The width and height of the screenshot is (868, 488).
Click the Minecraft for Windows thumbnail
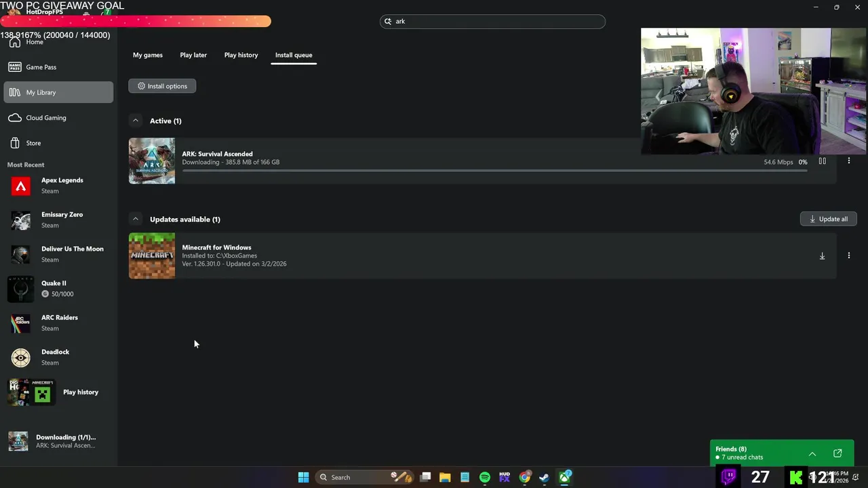[x=152, y=256]
